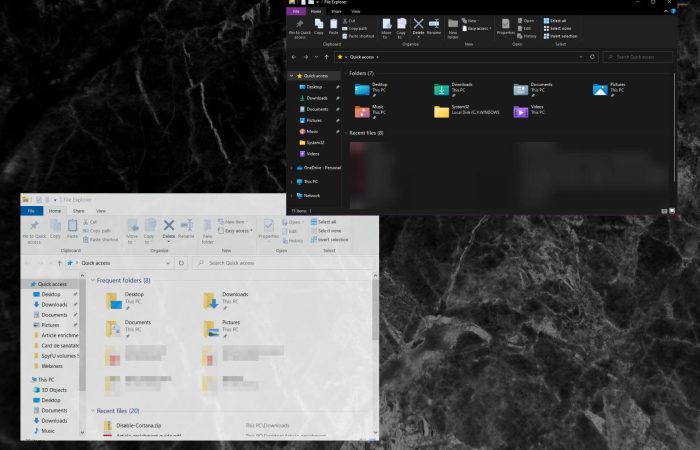
Task: Switch to Share tab in light window
Action: 79,211
